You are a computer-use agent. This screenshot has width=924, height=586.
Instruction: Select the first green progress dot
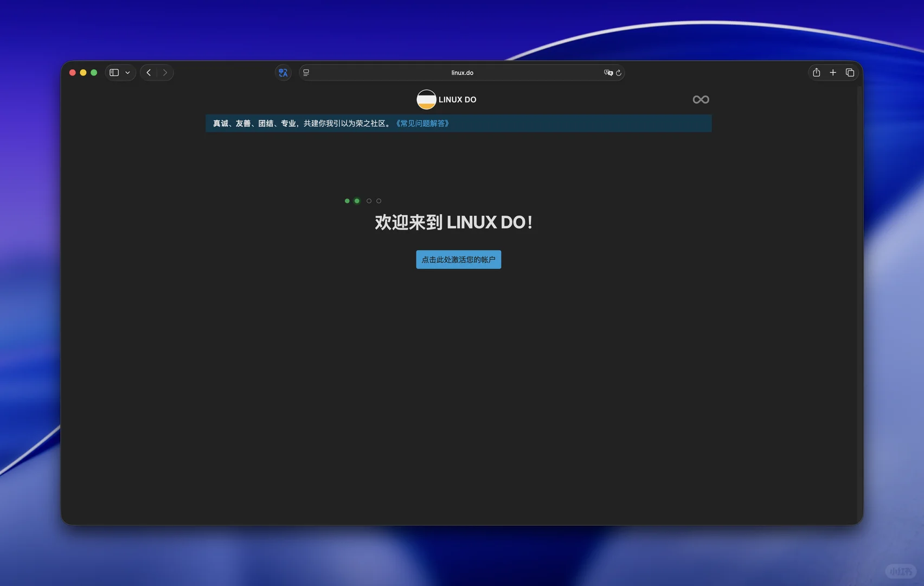(347, 201)
